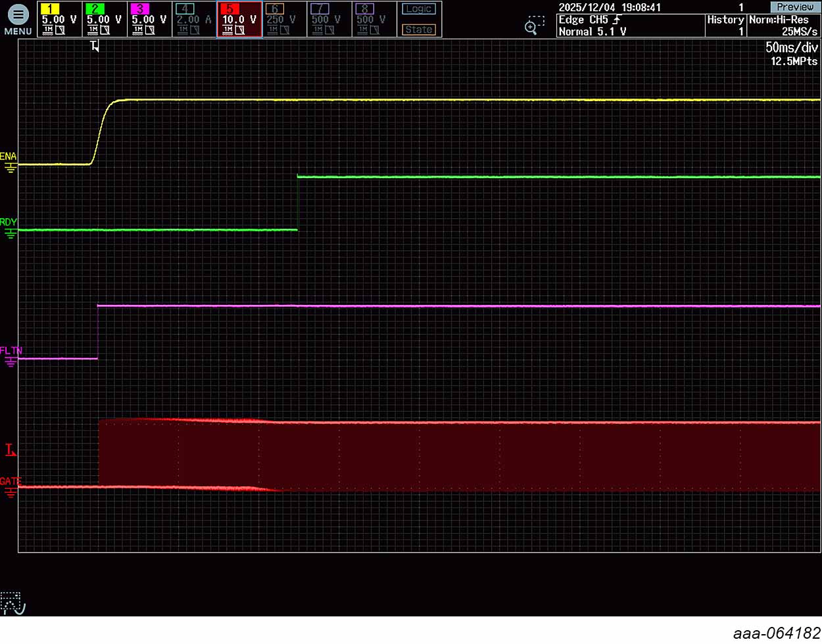Click the red trigger level indicator
This screenshot has height=644, width=822.
pyautogui.click(x=11, y=450)
